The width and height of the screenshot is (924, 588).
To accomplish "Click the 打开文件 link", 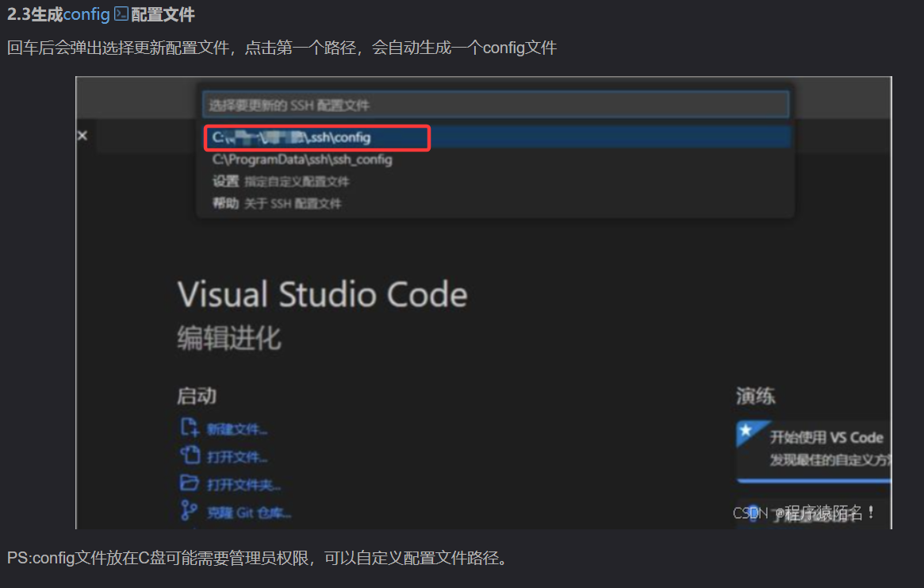I will pyautogui.click(x=237, y=457).
